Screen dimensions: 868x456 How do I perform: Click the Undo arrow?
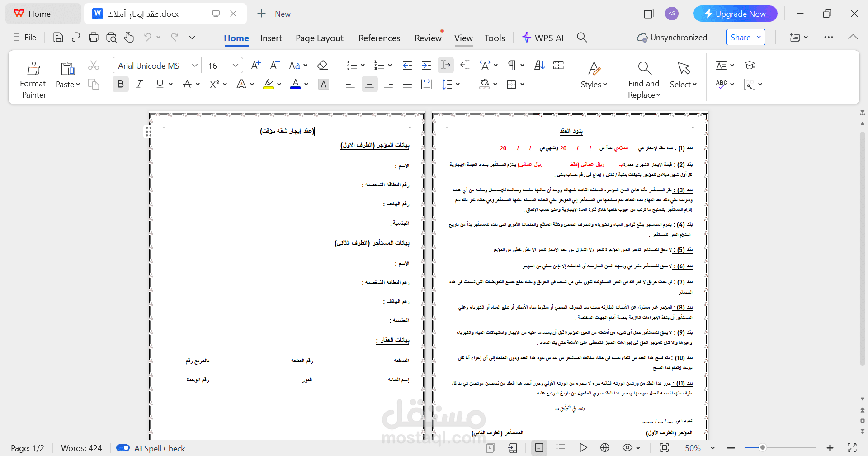click(147, 37)
